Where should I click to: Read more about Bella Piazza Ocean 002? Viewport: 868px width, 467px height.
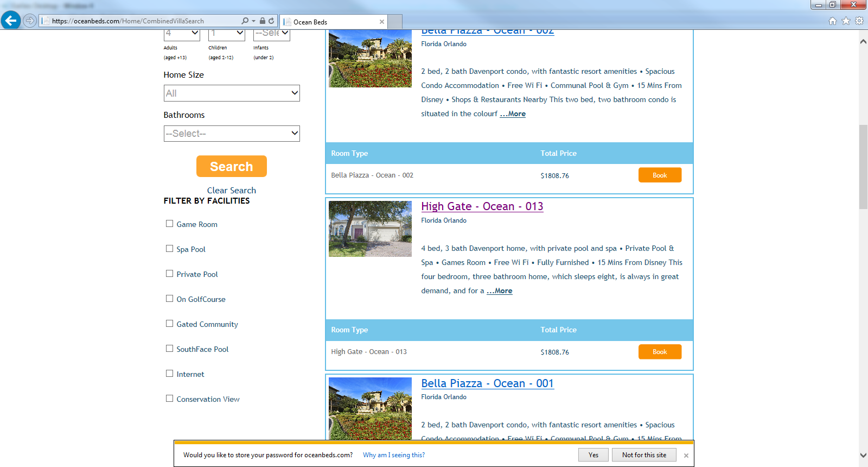coord(513,114)
